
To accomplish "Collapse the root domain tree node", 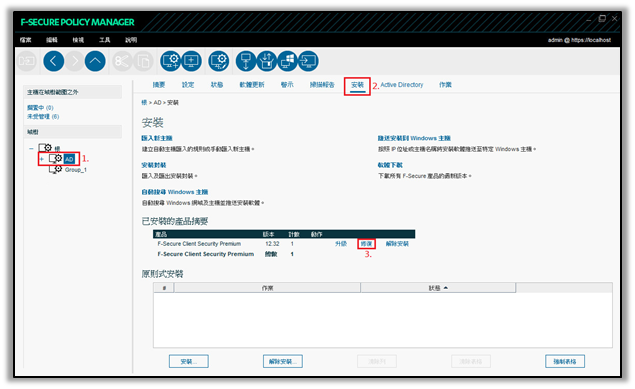I will coord(31,149).
